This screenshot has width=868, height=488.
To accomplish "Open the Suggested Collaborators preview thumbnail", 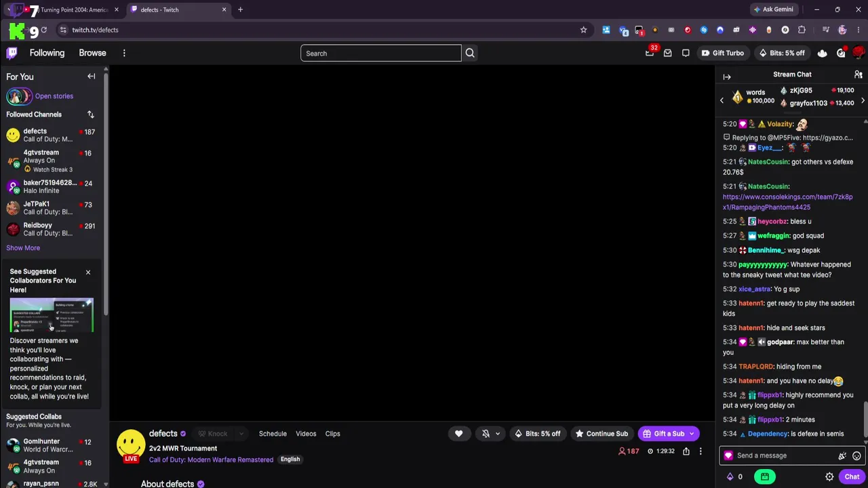I will pos(52,315).
